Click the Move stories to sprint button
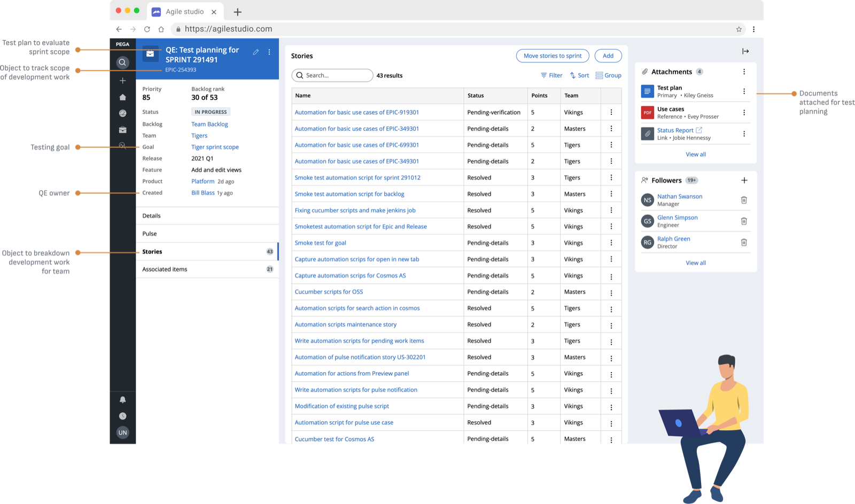The height and width of the screenshot is (504, 855). coord(553,56)
